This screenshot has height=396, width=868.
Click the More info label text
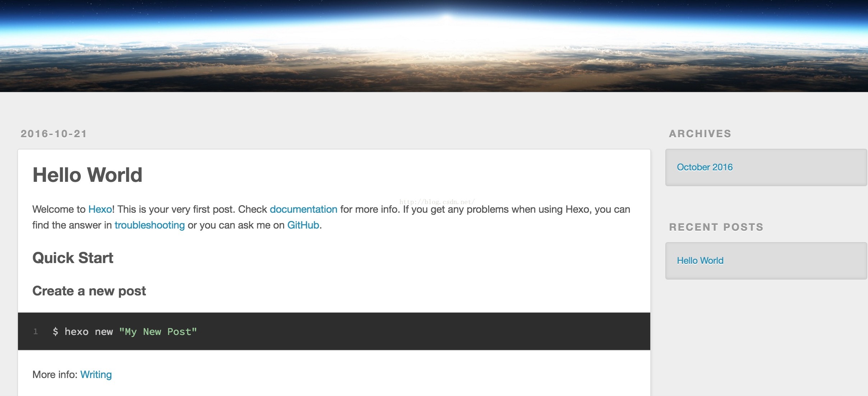click(x=55, y=374)
